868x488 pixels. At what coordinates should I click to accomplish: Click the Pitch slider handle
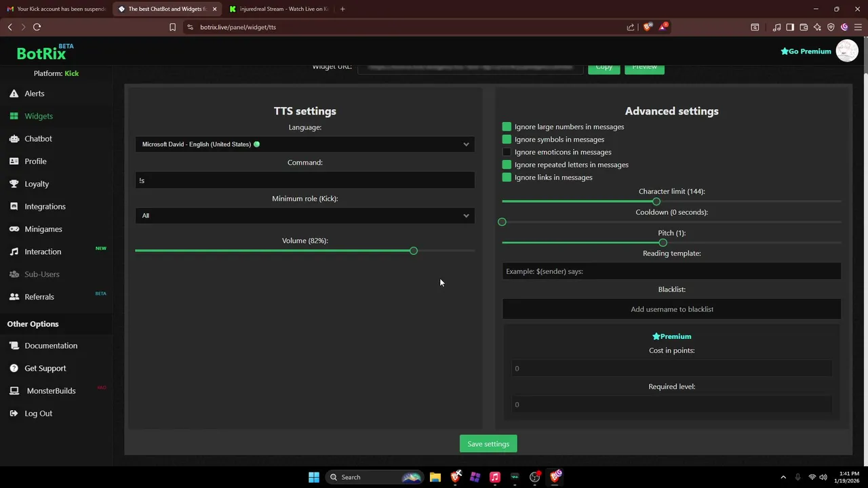663,243
